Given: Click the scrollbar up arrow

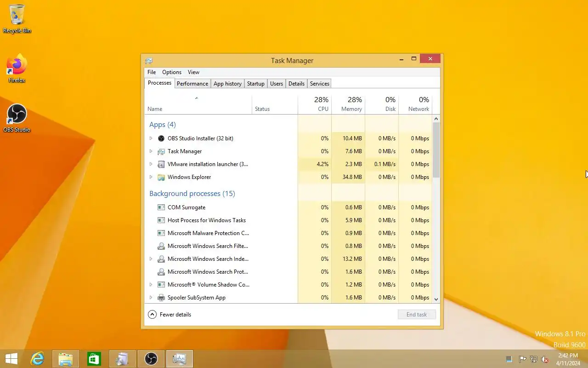Looking at the screenshot, I should pos(436,119).
